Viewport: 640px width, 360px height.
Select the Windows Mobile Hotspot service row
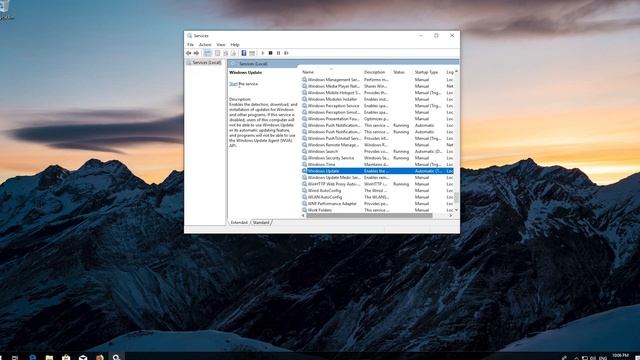(378, 93)
